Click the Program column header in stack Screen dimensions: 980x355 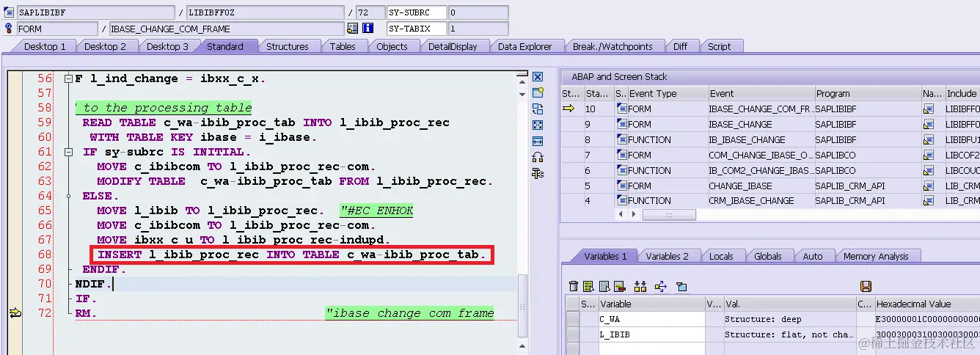coord(867,93)
